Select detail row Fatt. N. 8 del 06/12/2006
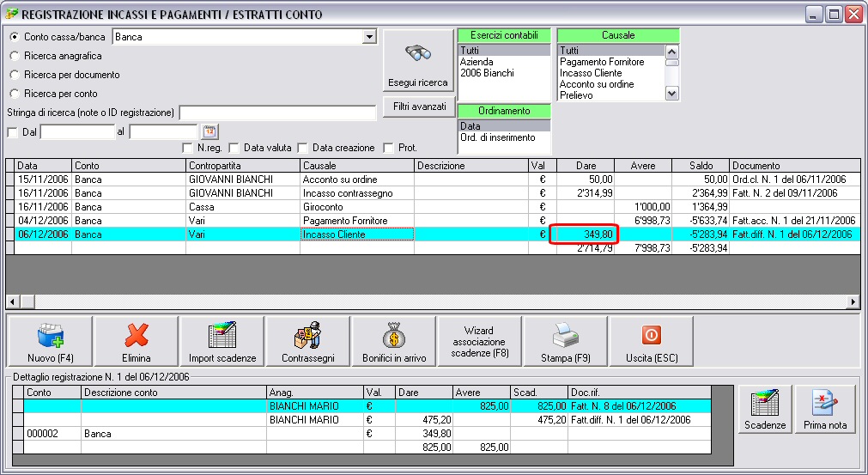 coord(362,405)
